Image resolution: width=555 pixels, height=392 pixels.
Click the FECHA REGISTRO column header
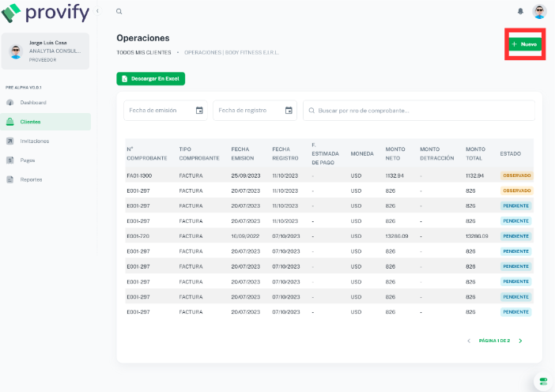click(x=285, y=153)
